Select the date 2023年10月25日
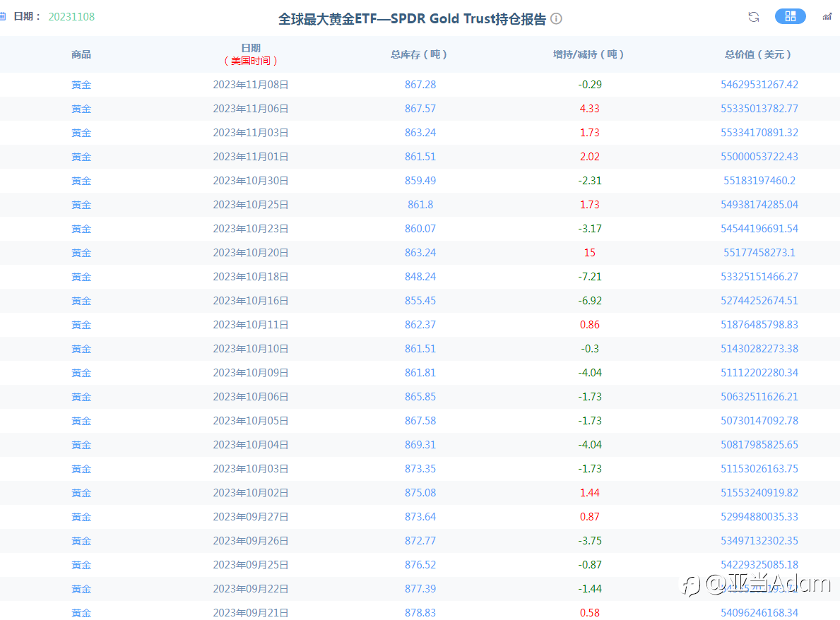The height and width of the screenshot is (620, 840). point(251,205)
